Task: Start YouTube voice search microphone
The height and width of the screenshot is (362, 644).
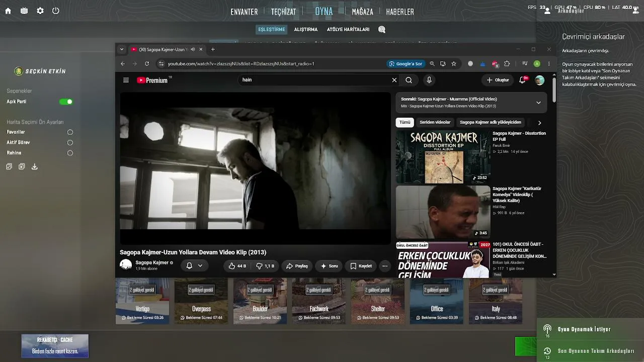Action: 429,80
